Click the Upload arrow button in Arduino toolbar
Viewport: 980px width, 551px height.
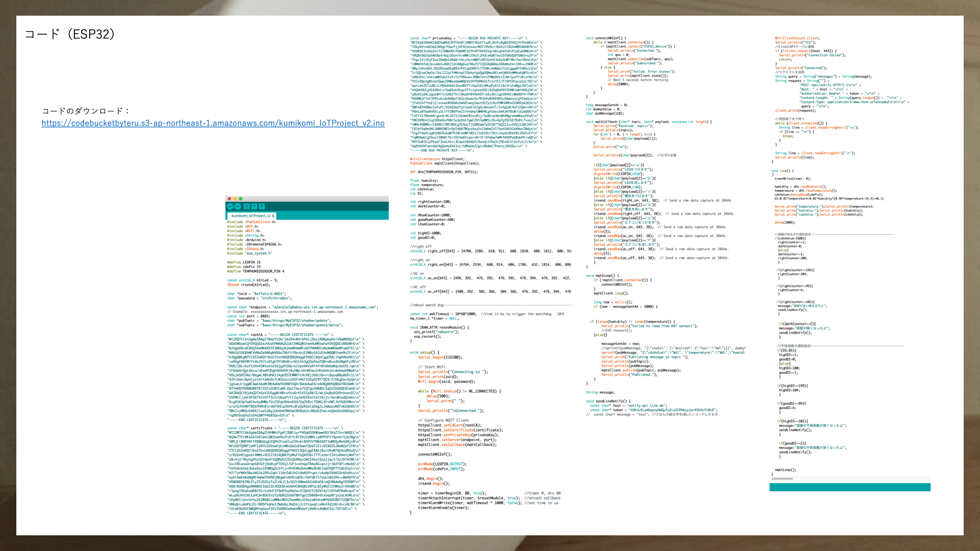238,206
